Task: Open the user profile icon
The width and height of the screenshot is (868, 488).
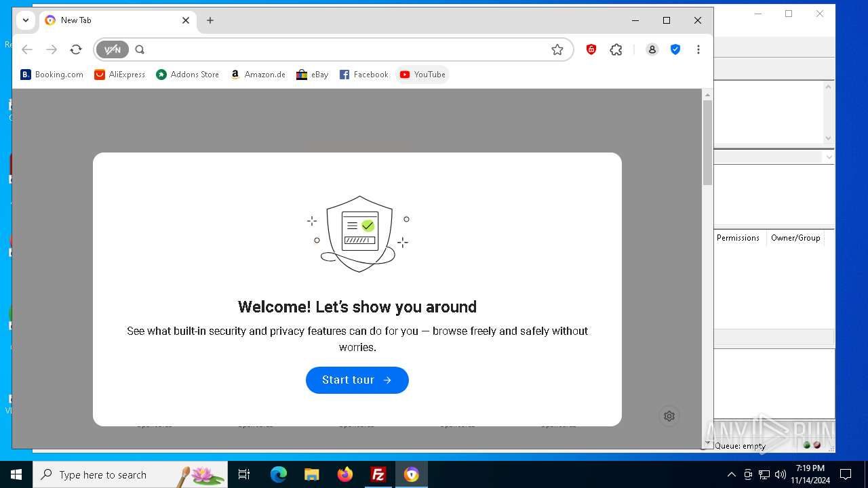Action: coord(652,49)
